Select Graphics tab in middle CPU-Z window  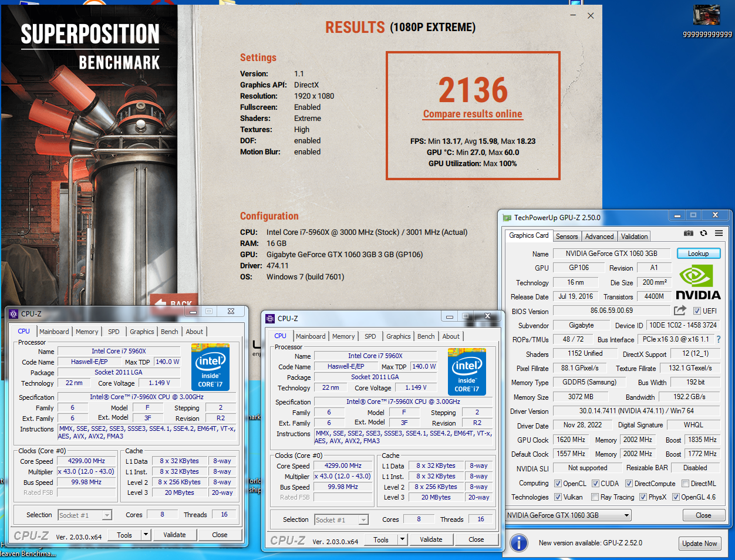coord(399,336)
